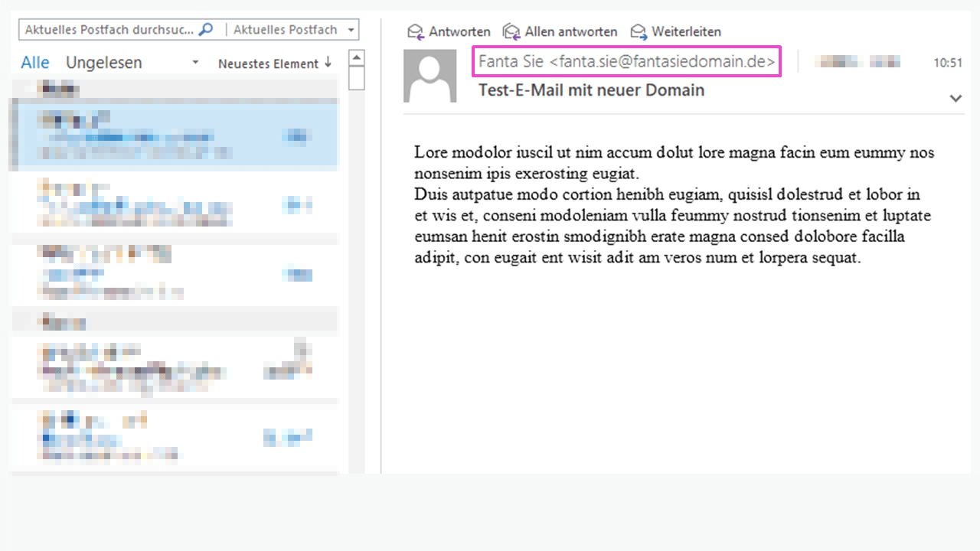Show only Ungelesen messages

click(x=104, y=63)
